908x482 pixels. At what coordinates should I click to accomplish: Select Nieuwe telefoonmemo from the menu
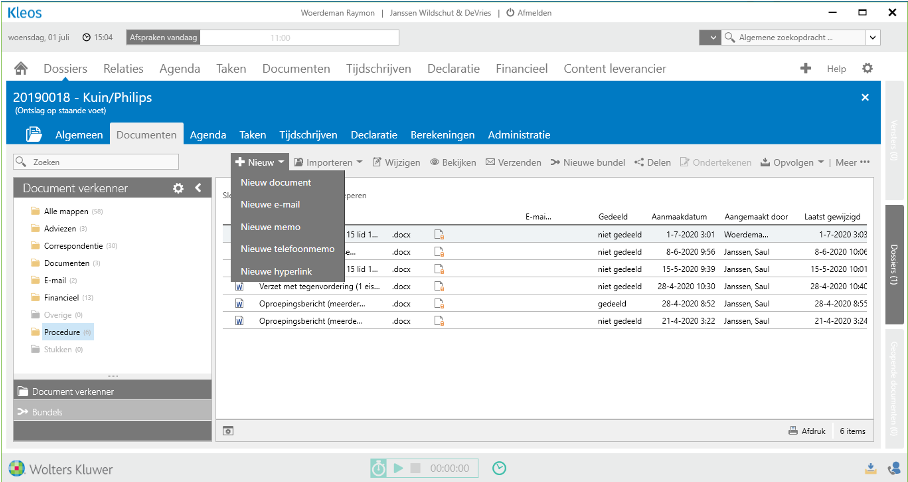point(287,249)
